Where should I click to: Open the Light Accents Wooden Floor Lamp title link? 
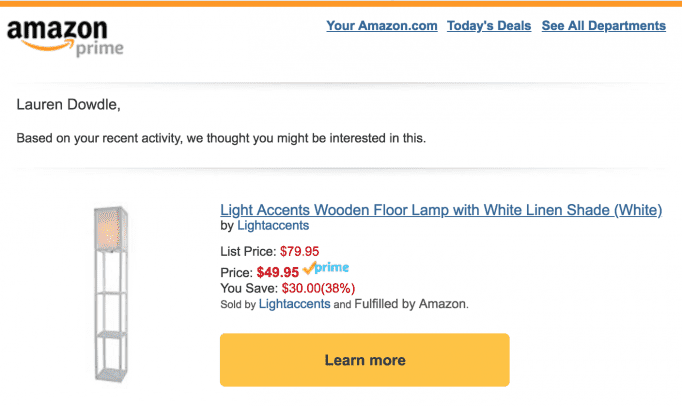click(441, 210)
